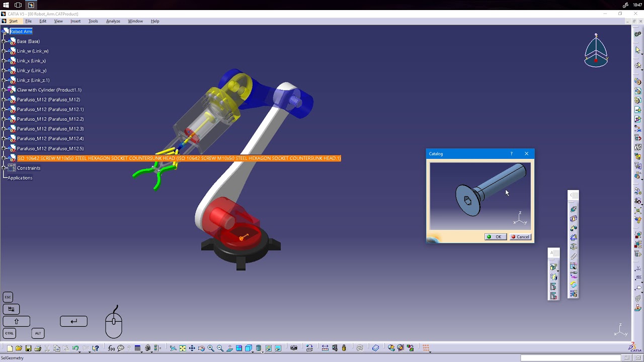Open the Window menu
The height and width of the screenshot is (362, 644).
pyautogui.click(x=135, y=21)
